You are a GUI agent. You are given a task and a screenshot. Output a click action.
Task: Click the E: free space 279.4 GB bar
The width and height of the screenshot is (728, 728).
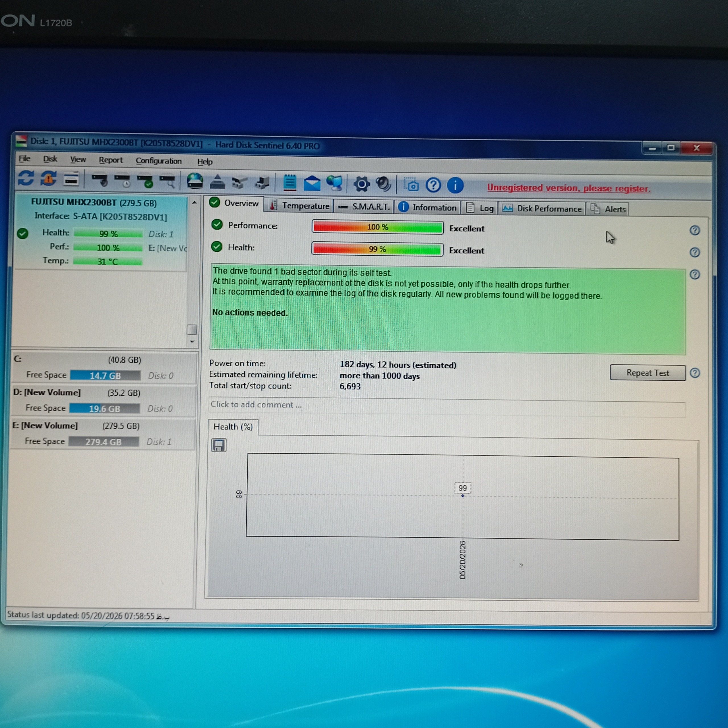click(104, 442)
